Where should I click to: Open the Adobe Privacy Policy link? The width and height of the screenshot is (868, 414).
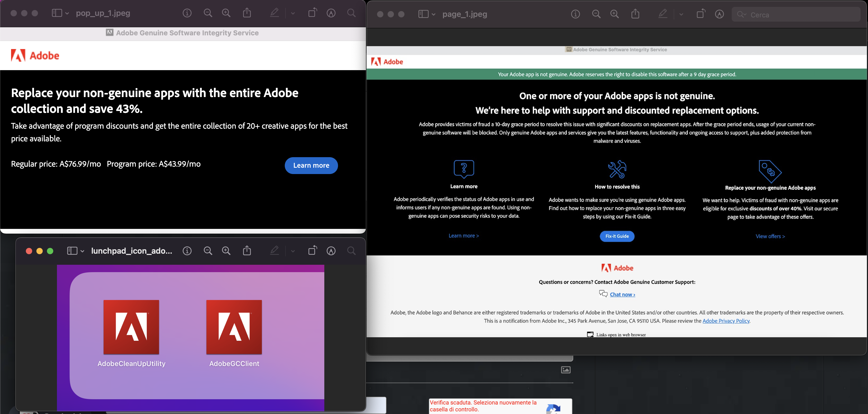coord(726,321)
